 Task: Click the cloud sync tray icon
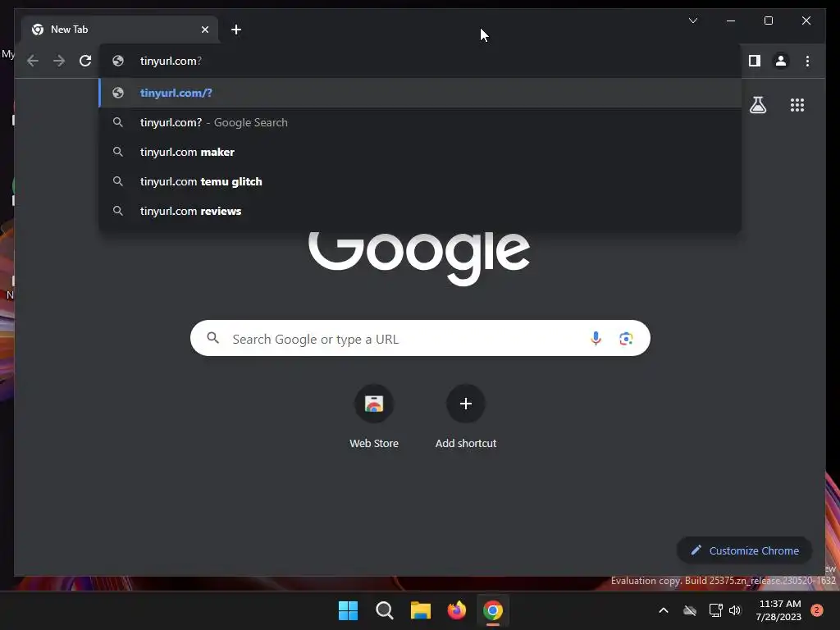pos(690,610)
